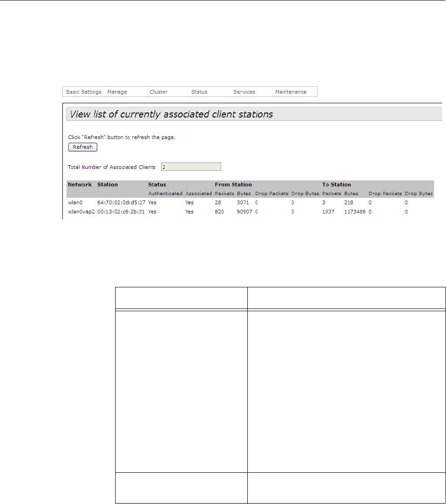The width and height of the screenshot is (446, 504).
Task: Open the Status menu
Action: (x=199, y=92)
